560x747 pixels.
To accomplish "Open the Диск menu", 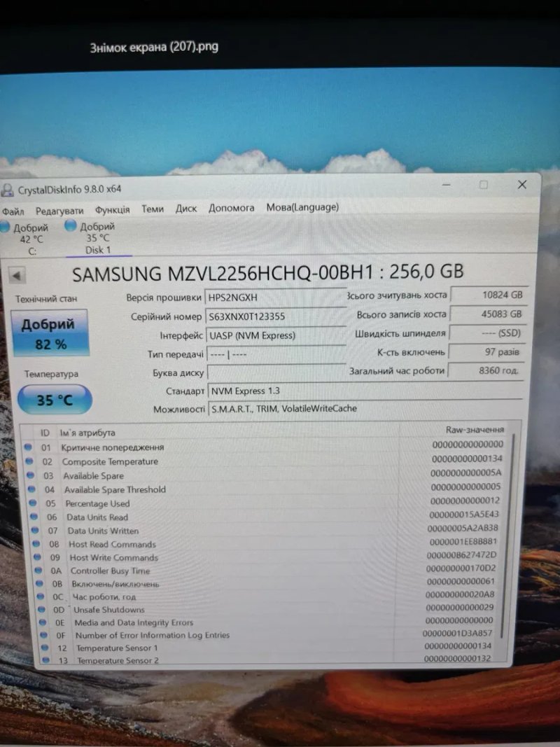I will pos(186,208).
